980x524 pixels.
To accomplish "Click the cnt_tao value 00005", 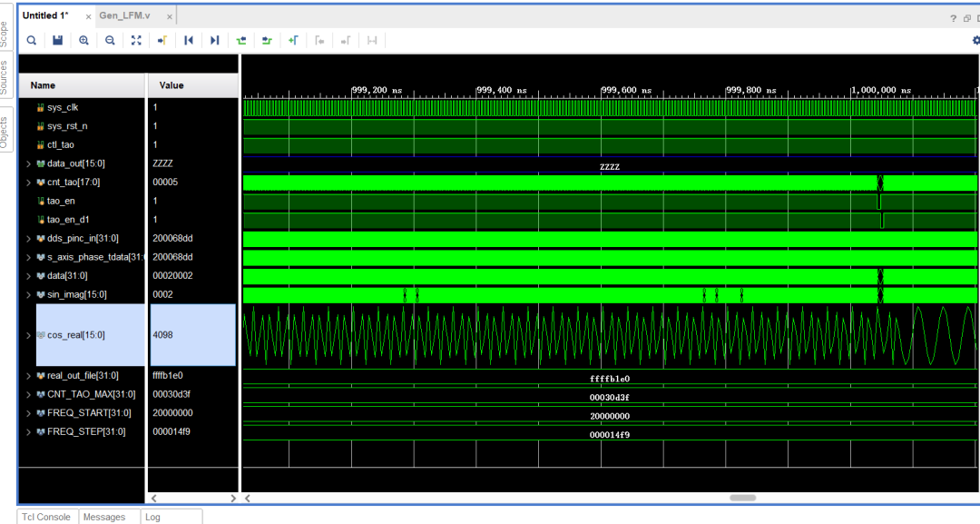I will click(x=165, y=183).
